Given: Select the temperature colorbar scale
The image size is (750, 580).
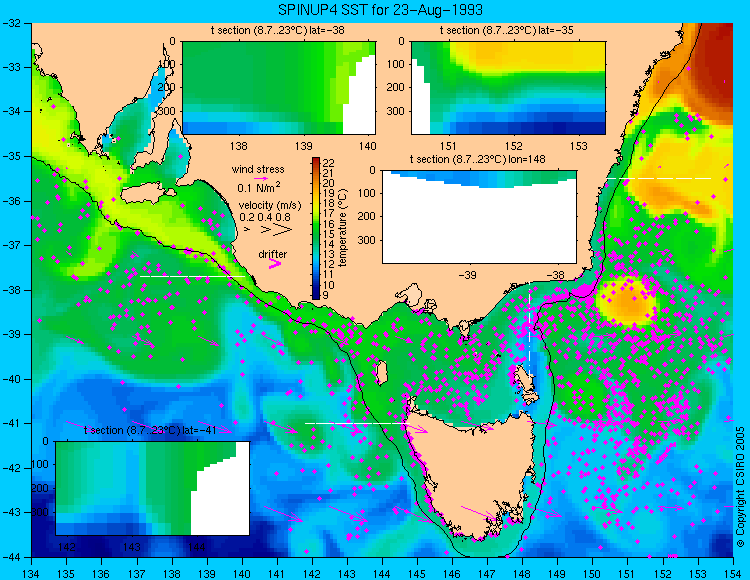Looking at the screenshot, I should click(316, 228).
